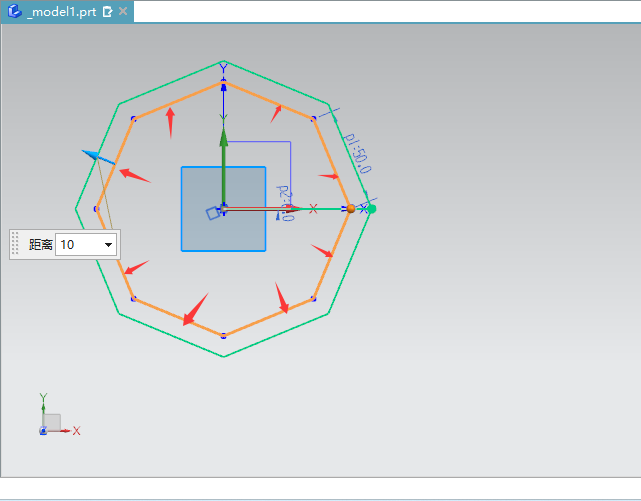Click the part file icon on the _model1.prt tab
This screenshot has width=641, height=501.
tap(15, 11)
